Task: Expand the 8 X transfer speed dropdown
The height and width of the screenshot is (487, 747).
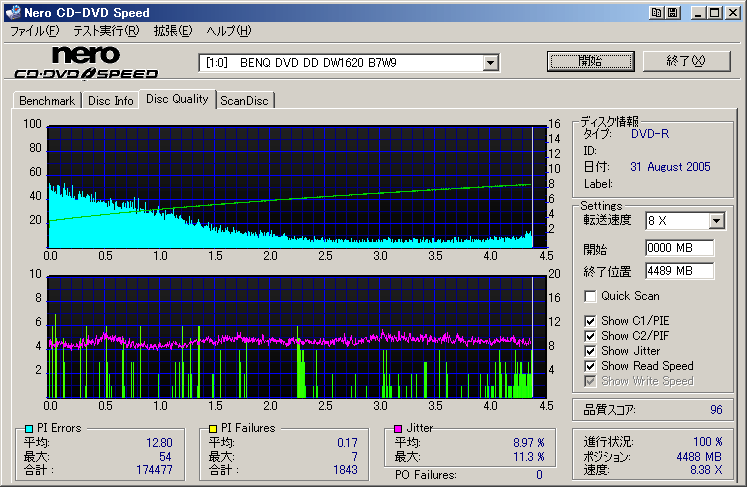Action: [x=717, y=221]
